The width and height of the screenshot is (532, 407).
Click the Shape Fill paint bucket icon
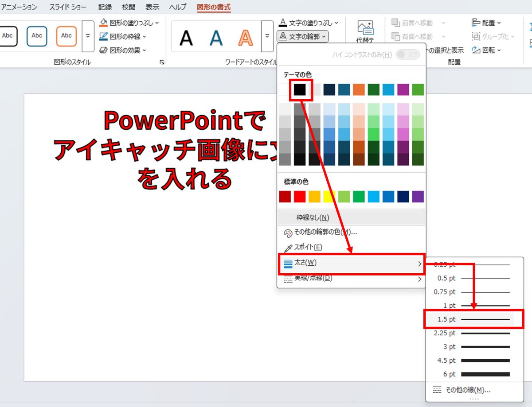[x=103, y=23]
